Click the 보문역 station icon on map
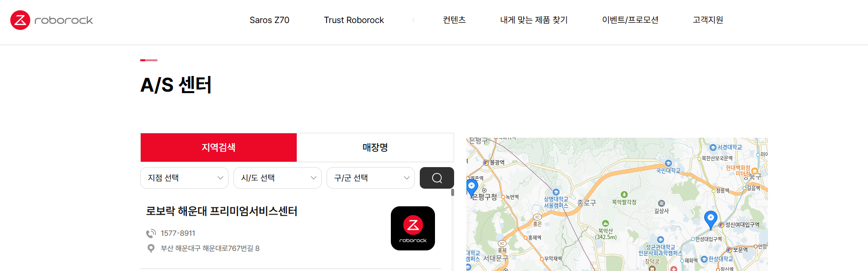This screenshot has height=271, width=868. click(x=729, y=250)
